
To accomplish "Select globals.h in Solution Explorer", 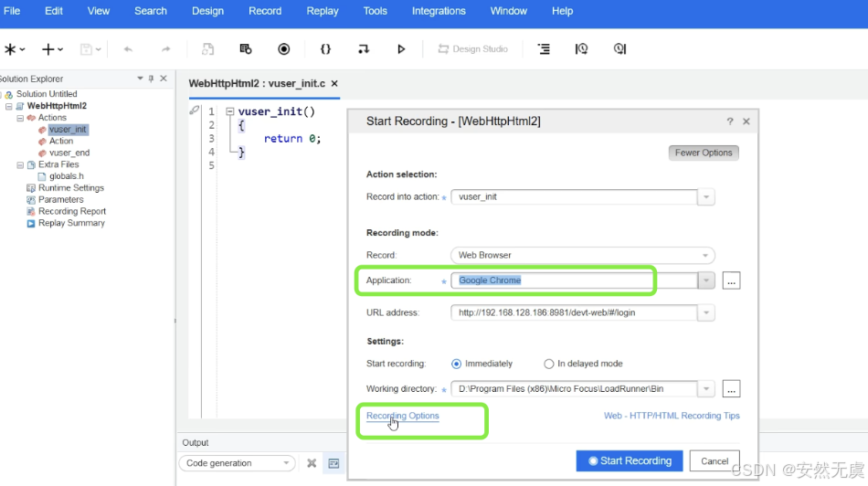I will coord(67,176).
